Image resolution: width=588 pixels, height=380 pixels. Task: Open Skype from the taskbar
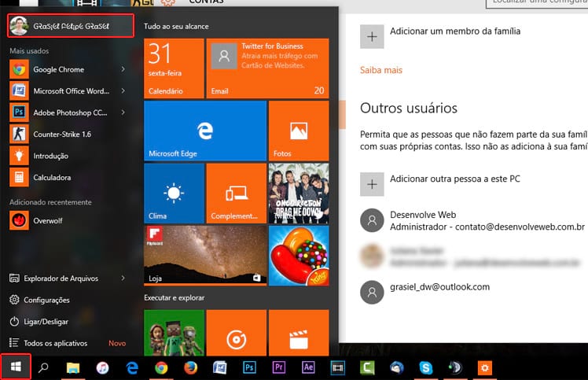pos(425,367)
